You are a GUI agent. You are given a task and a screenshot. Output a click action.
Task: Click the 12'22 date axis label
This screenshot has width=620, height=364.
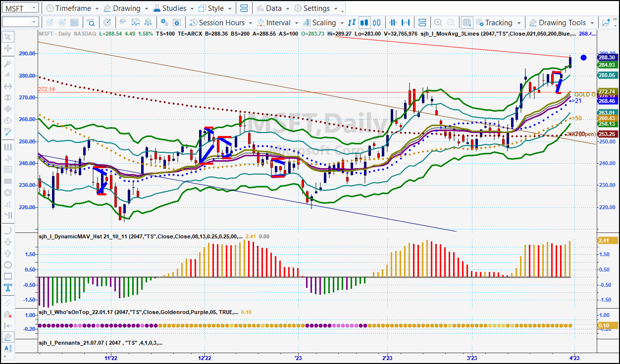click(205, 358)
